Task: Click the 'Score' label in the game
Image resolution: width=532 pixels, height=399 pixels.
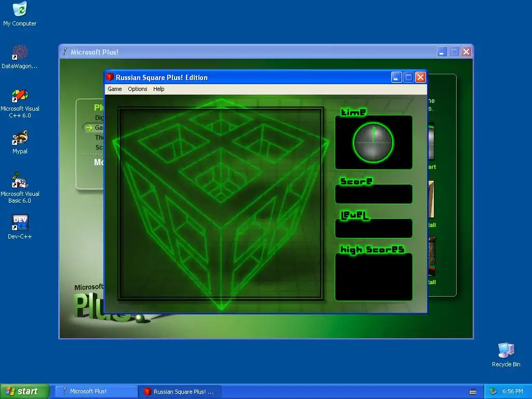Action: pyautogui.click(x=356, y=181)
